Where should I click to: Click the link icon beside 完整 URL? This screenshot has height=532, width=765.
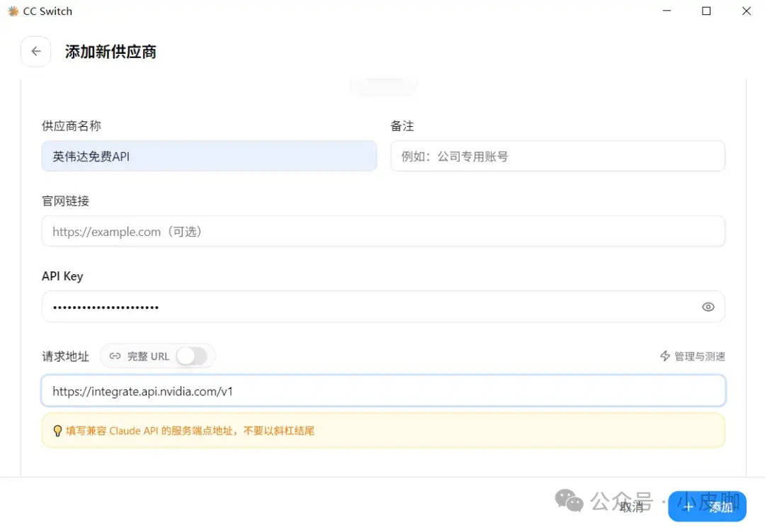point(115,356)
